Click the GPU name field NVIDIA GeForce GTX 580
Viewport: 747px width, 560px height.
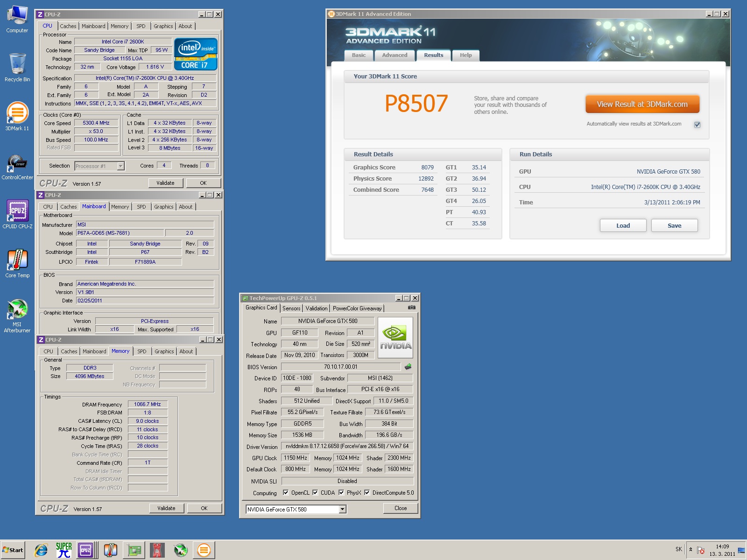click(x=328, y=321)
